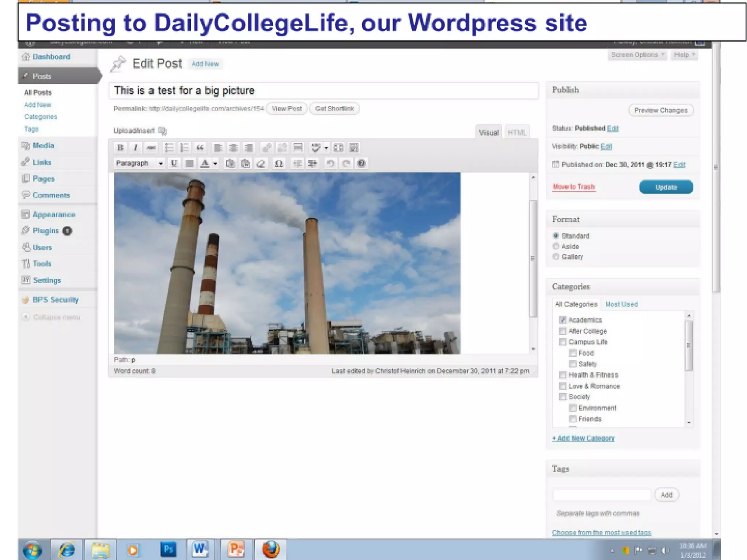Viewport: 747px width, 560px height.
Task: Align text right
Action: click(x=249, y=148)
